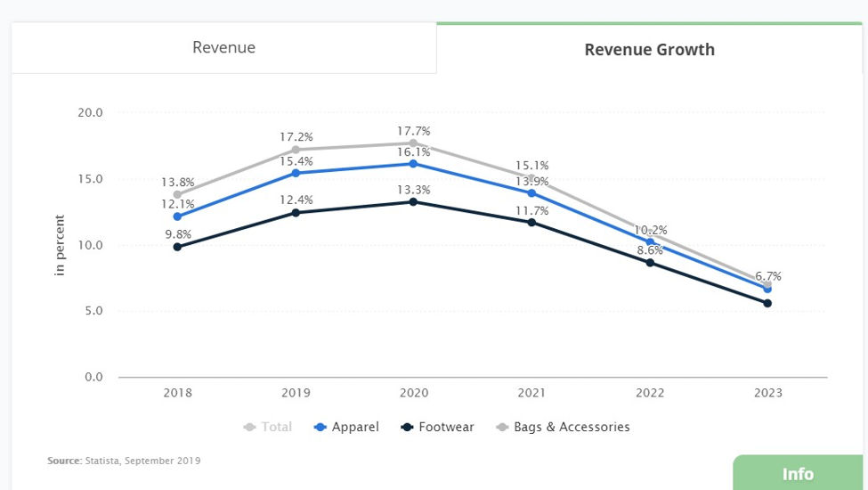Screen dimensions: 868x490
Task: Click the 2023 x-axis label
Action: click(x=767, y=393)
